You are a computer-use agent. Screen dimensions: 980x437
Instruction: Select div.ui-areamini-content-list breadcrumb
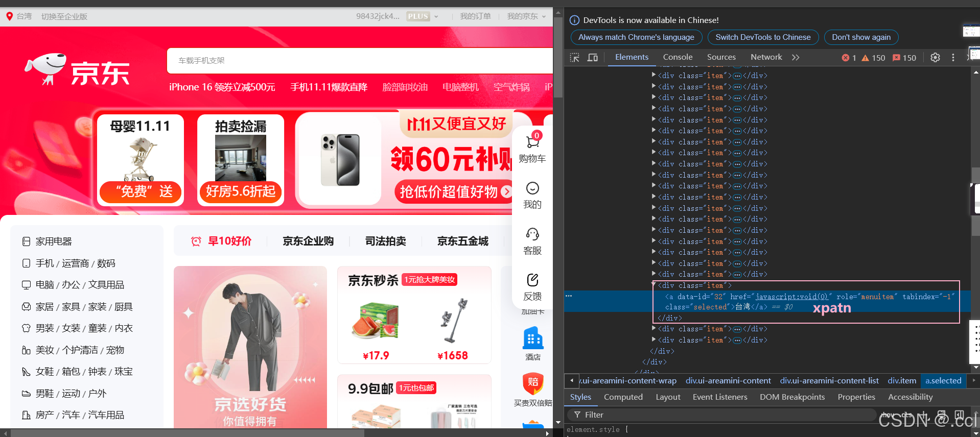[829, 381]
